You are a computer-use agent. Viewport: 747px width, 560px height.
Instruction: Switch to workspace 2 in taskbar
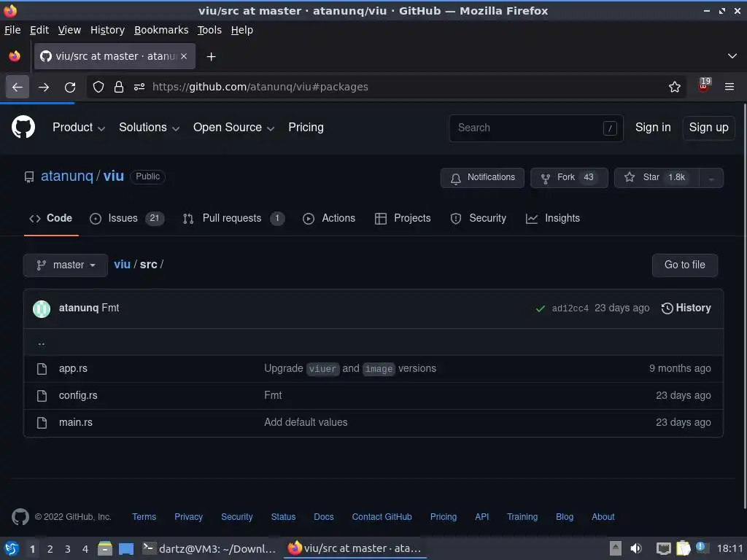[x=50, y=549]
